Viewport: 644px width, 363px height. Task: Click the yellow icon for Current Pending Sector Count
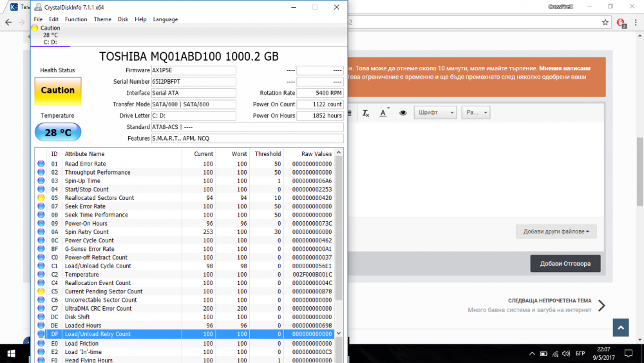[41, 291]
